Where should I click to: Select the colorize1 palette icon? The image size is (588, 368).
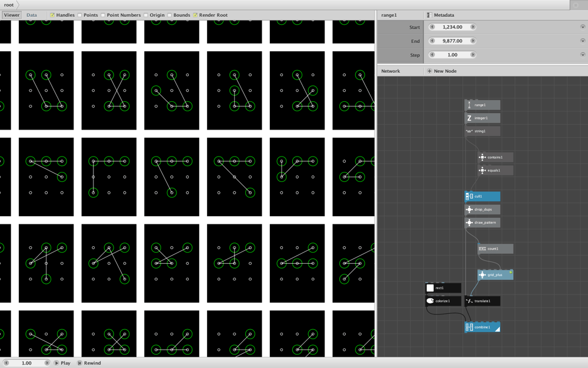[x=430, y=301]
